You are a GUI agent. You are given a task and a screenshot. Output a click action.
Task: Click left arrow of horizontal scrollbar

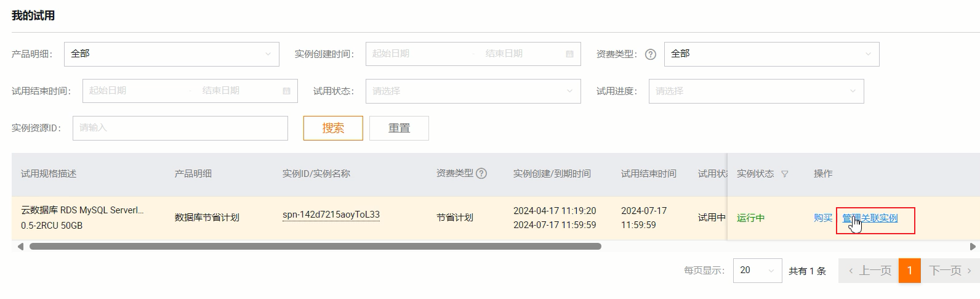point(20,247)
